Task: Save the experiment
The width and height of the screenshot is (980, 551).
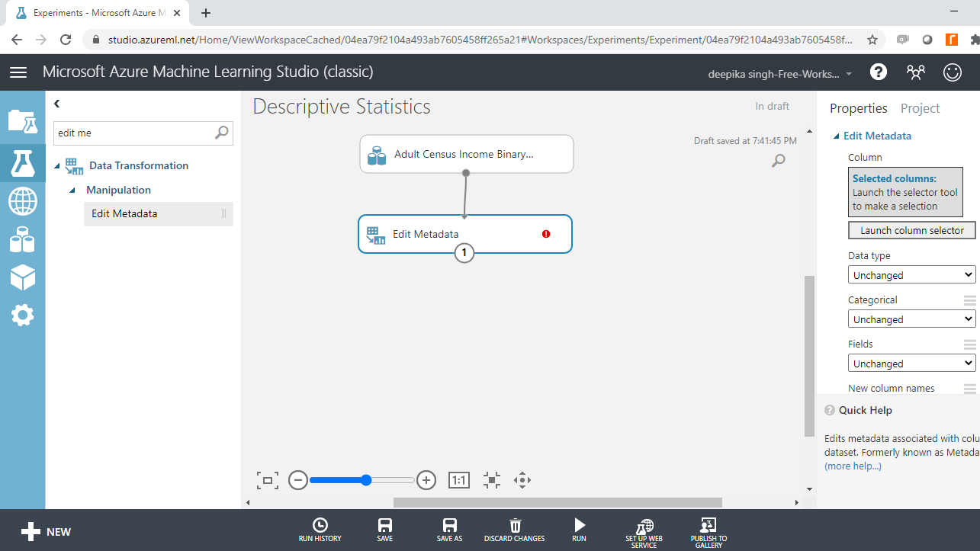Action: 385,530
